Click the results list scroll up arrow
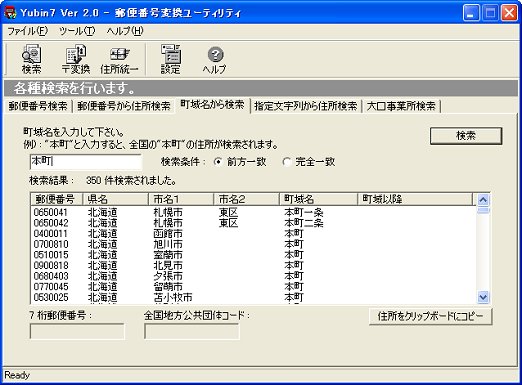This screenshot has height=385, width=522. click(x=483, y=200)
